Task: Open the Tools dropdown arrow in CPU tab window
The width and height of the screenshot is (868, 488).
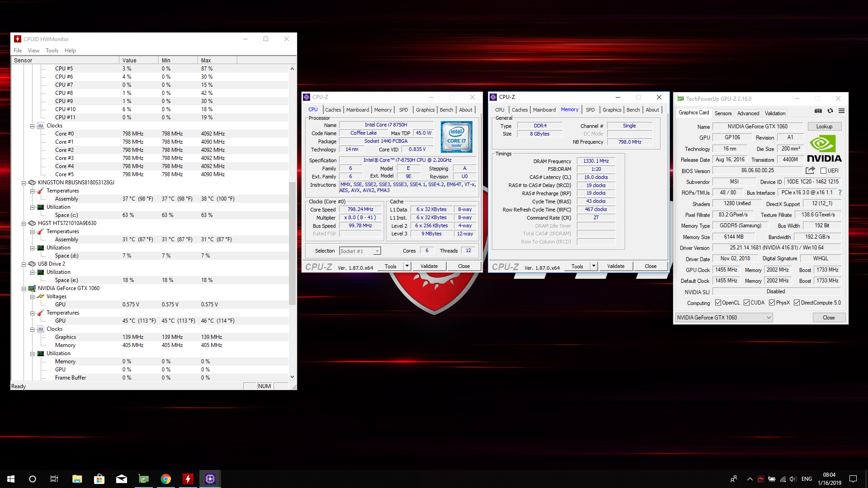Action: pyautogui.click(x=407, y=266)
